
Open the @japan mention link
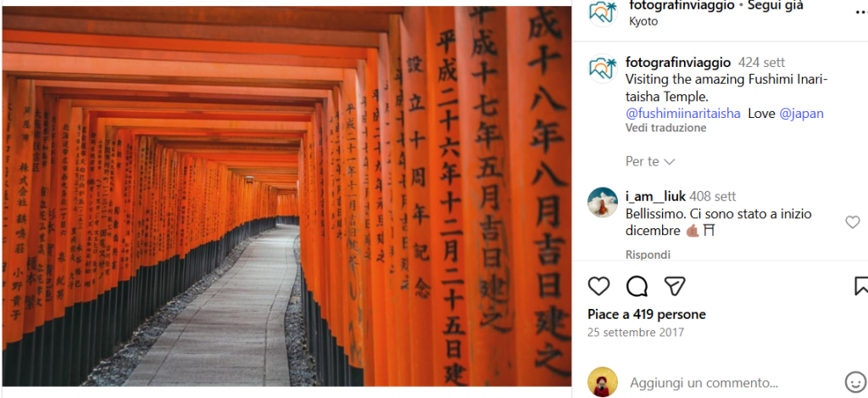coord(801,114)
